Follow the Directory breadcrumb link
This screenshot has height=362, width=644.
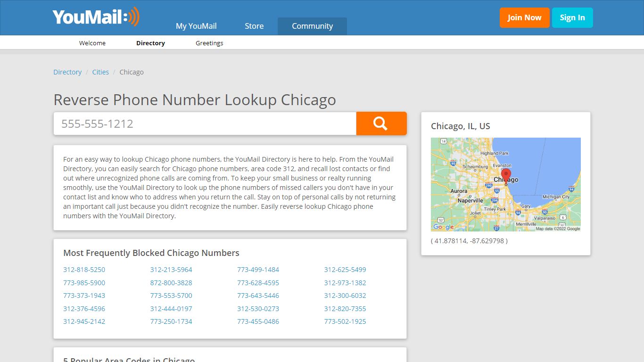[x=67, y=72]
